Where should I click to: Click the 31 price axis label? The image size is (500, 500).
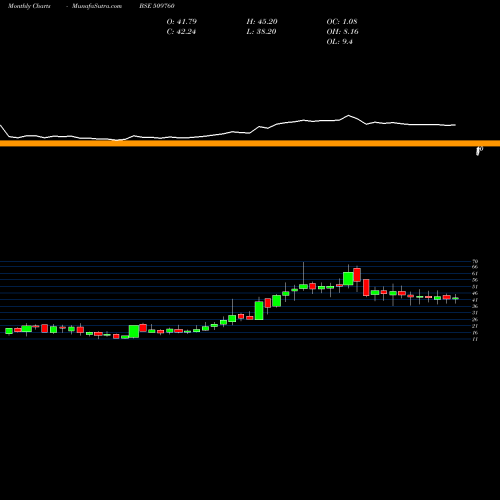[475, 313]
